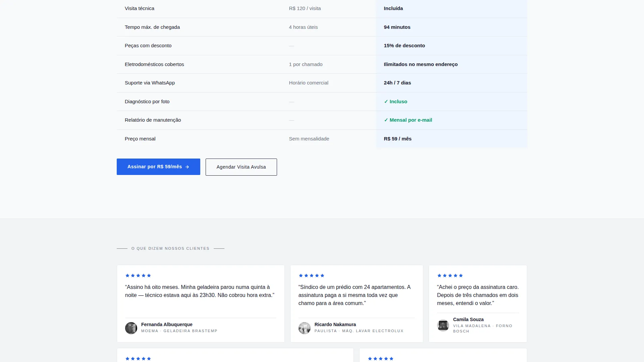Click the green check icon beside Incluso
The height and width of the screenshot is (362, 644).
(x=386, y=102)
